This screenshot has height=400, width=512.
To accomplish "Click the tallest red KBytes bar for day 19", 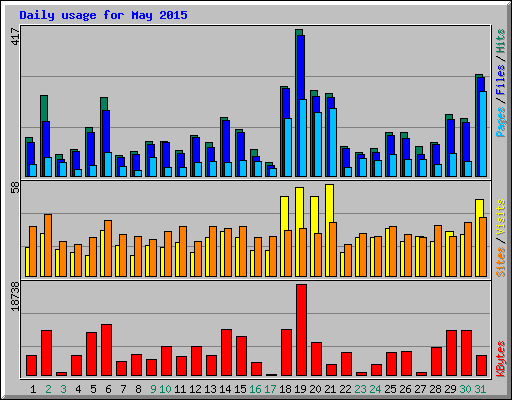I will pos(301,330).
